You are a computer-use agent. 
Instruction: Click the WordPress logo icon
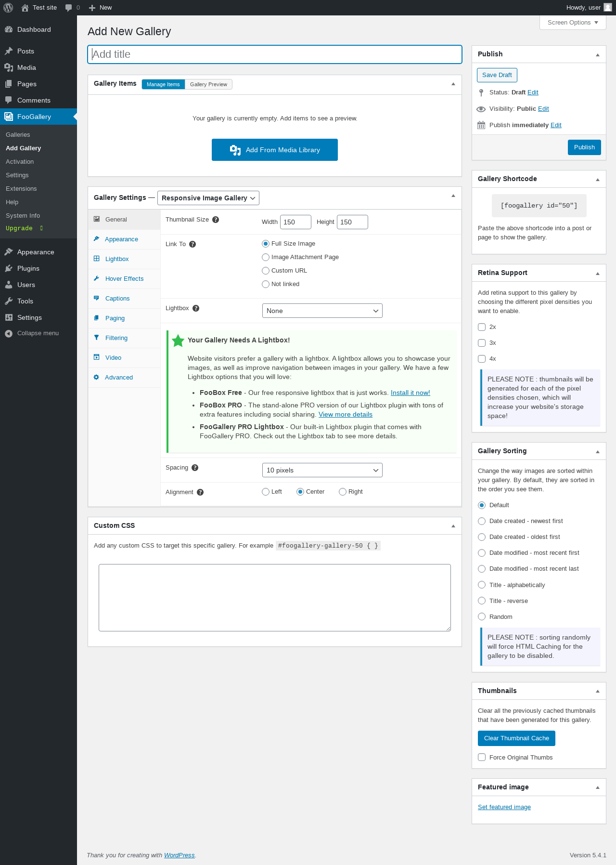[x=8, y=8]
